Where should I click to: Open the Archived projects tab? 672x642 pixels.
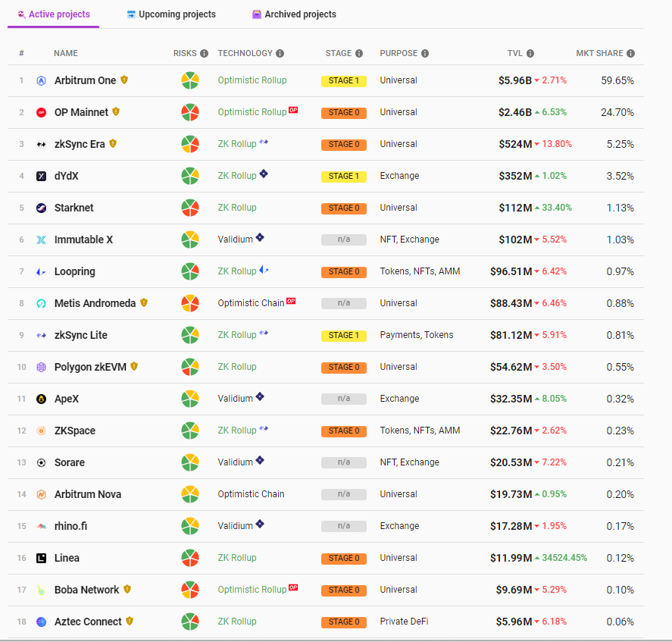[x=294, y=14]
